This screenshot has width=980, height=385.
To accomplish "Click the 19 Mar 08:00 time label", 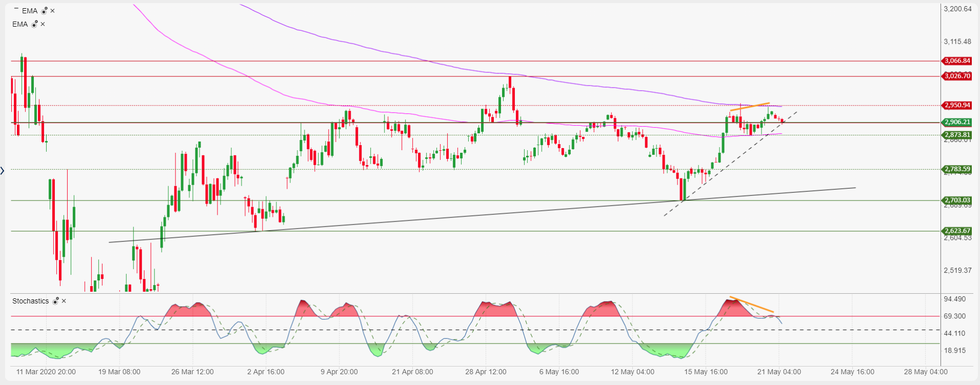I will pos(119,372).
